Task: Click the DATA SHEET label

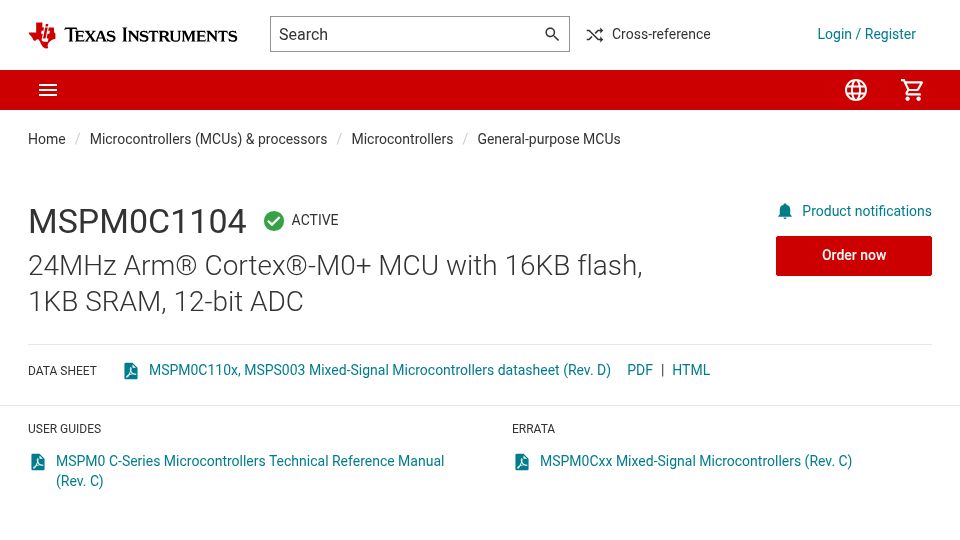Action: (62, 371)
